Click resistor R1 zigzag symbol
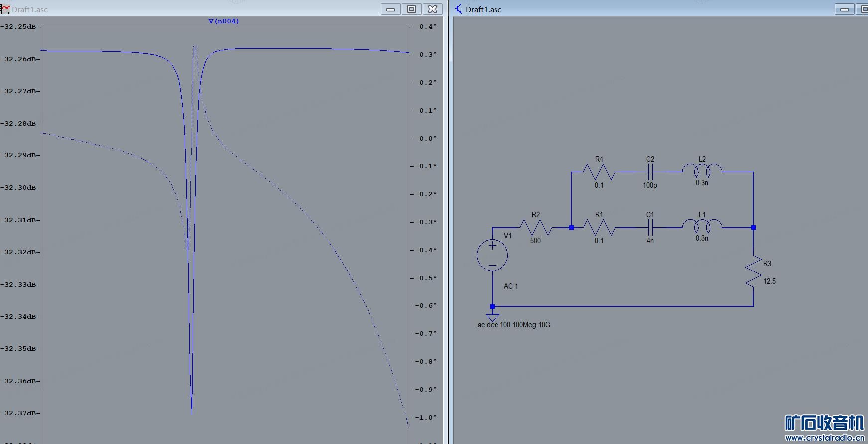 coord(599,228)
